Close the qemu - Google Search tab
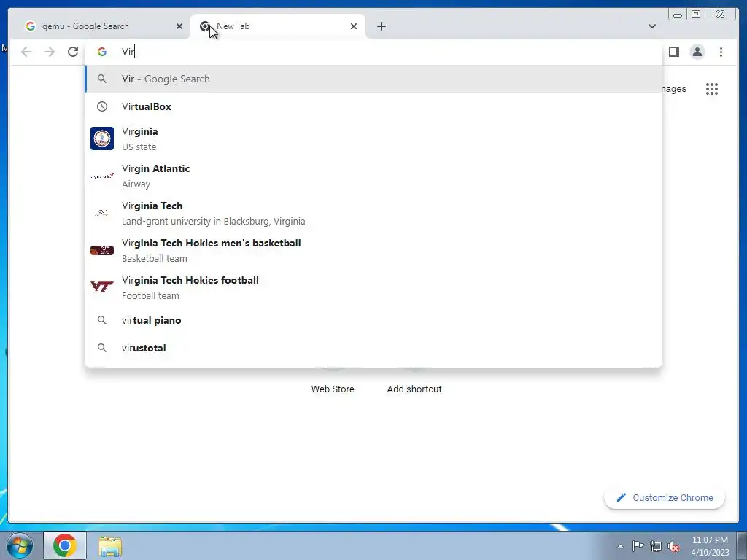The width and height of the screenshot is (747, 560). [179, 26]
